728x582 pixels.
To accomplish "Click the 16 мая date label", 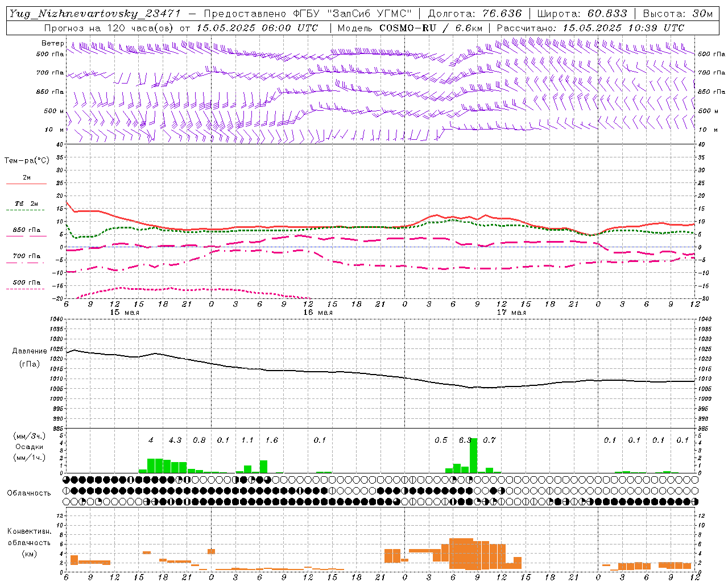I will point(317,313).
